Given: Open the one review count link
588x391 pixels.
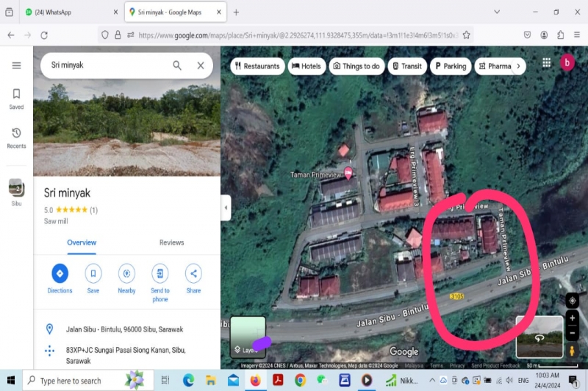Looking at the screenshot, I should (94, 210).
